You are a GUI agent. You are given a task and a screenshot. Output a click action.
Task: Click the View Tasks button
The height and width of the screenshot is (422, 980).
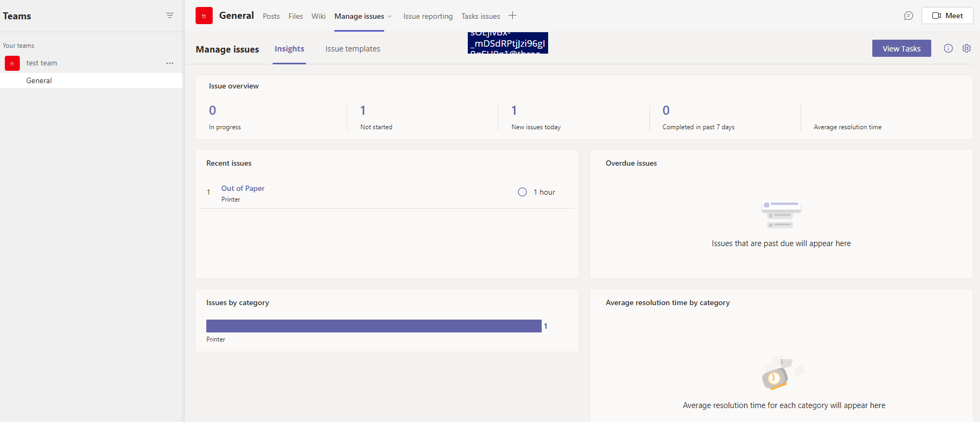click(902, 48)
